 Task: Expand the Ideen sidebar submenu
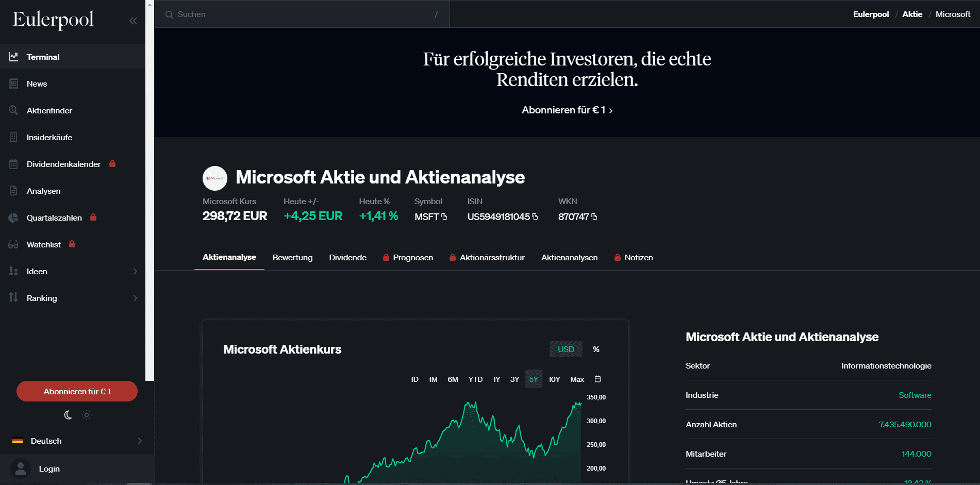[135, 271]
